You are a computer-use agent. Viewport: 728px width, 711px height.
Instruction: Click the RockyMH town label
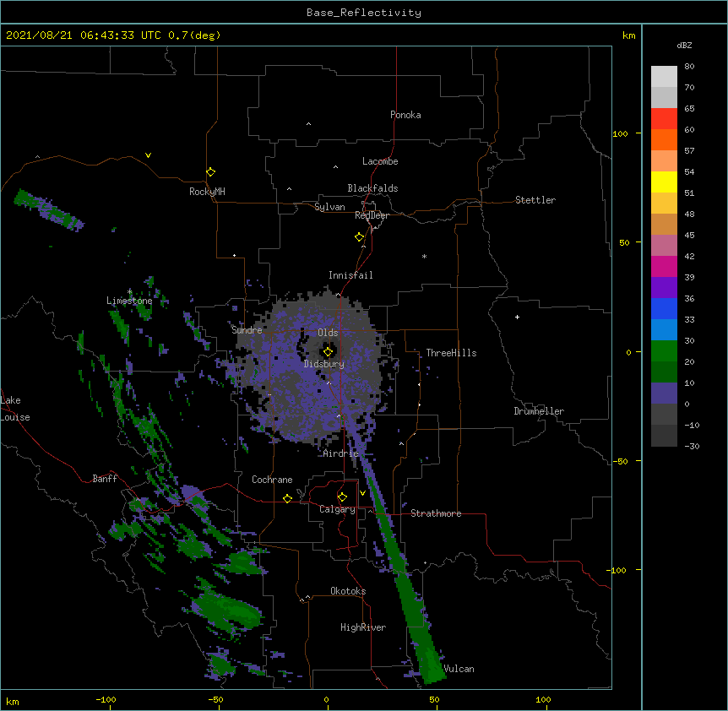point(207,192)
